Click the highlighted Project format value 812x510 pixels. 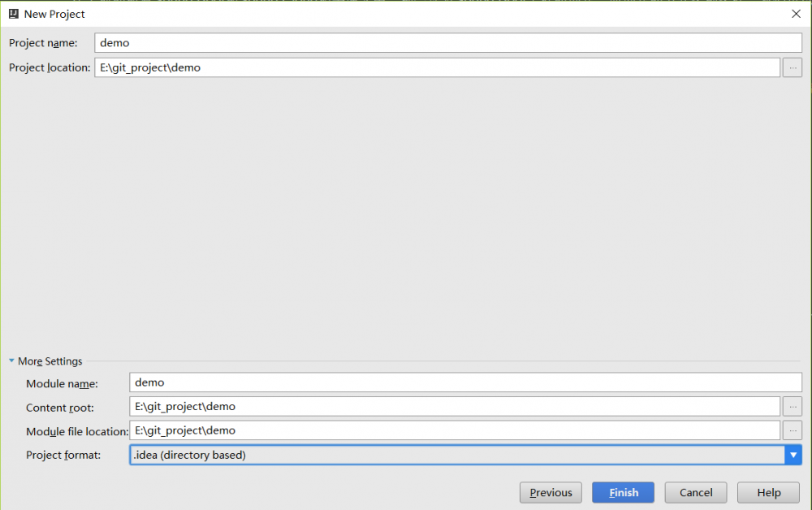point(325,455)
